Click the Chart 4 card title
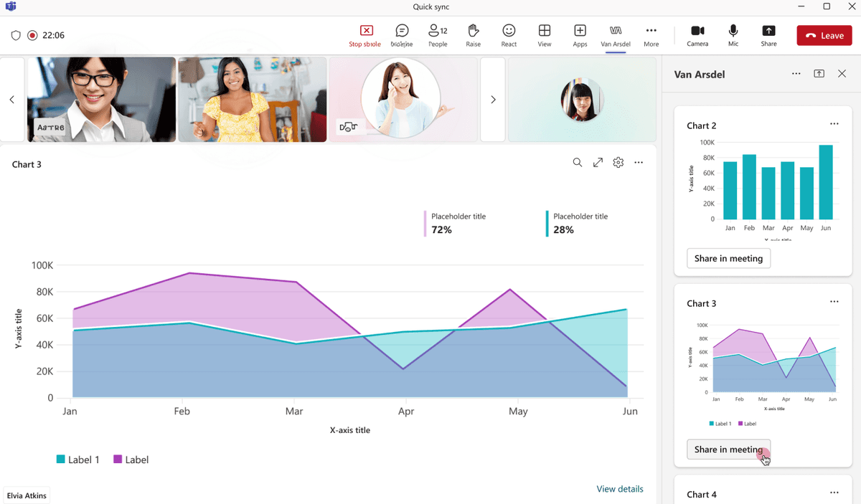Screen dimensions: 861x504 [702, 494]
